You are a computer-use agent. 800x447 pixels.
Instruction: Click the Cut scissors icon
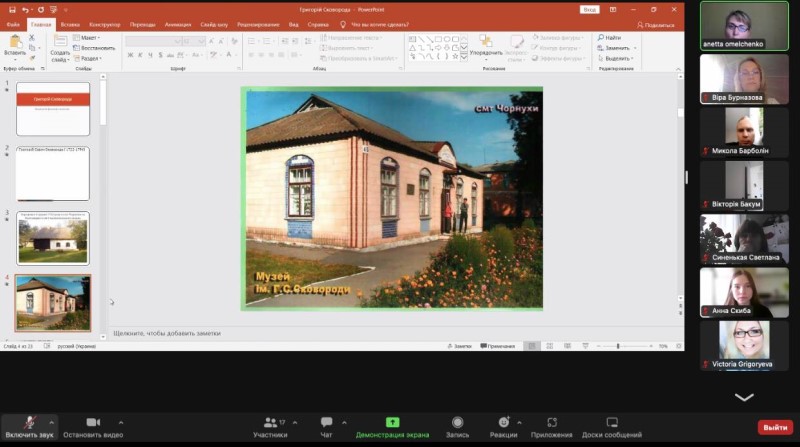(32, 38)
